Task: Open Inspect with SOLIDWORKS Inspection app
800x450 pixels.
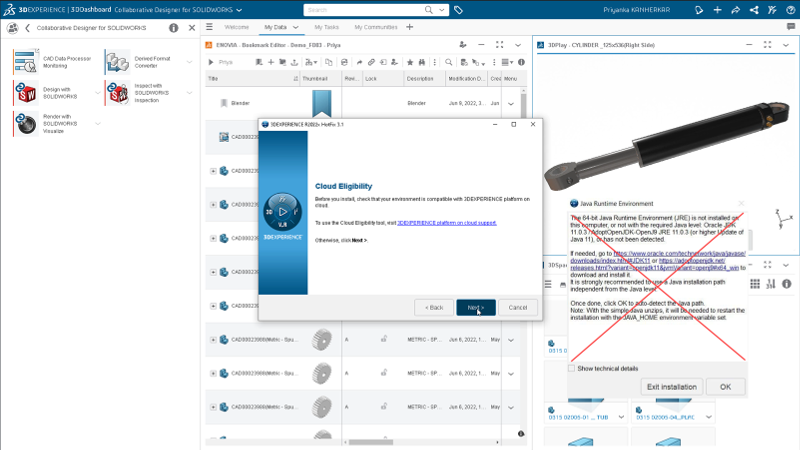Action: 117,93
